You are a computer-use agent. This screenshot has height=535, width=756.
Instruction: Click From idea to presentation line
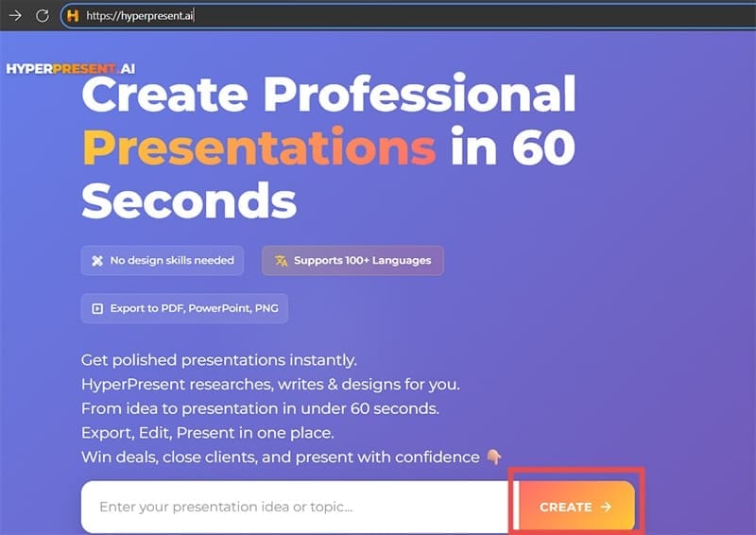click(260, 408)
